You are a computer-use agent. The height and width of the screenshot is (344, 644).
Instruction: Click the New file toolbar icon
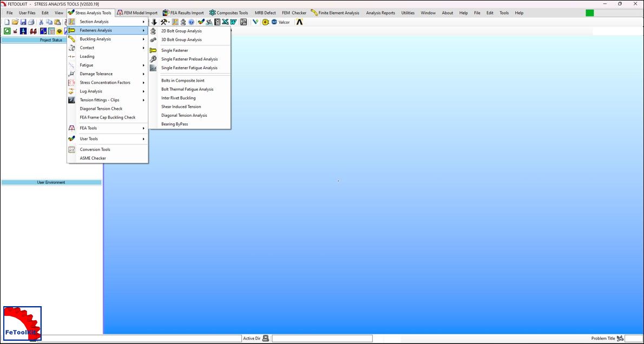click(6, 22)
